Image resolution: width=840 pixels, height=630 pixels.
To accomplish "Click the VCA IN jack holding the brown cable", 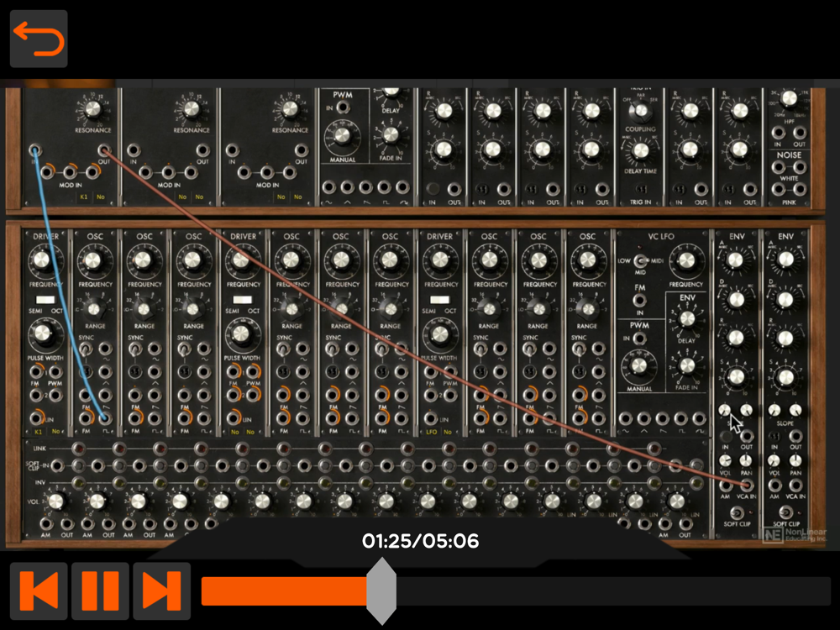I will (x=747, y=486).
